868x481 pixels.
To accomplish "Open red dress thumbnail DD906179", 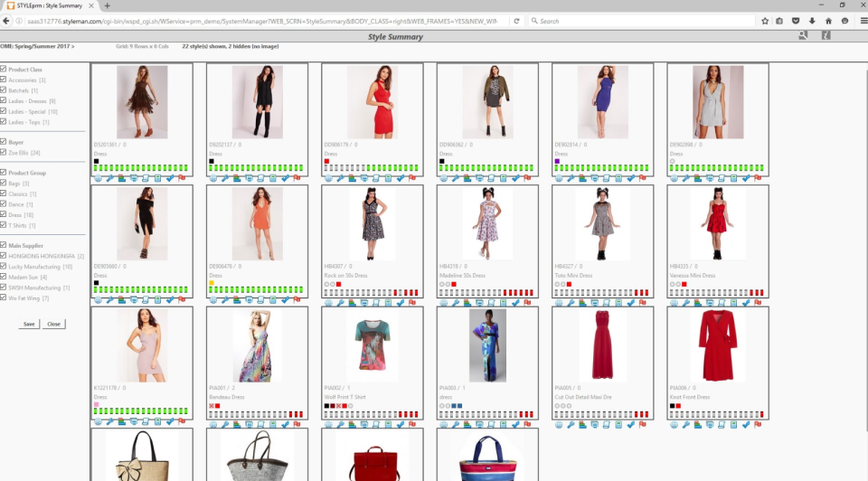I will tap(373, 102).
